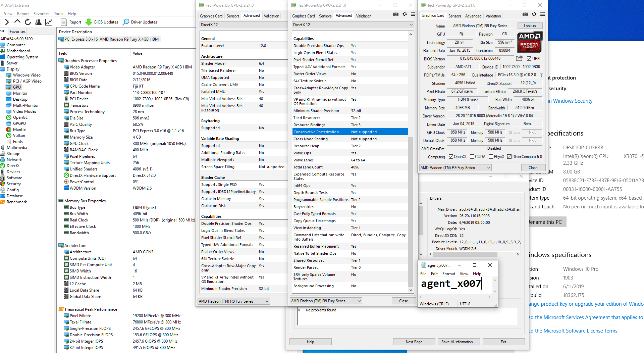Image resolution: width=644 pixels, height=353 pixels.
Task: Toggle the PhysX checkbox
Action: tap(491, 157)
